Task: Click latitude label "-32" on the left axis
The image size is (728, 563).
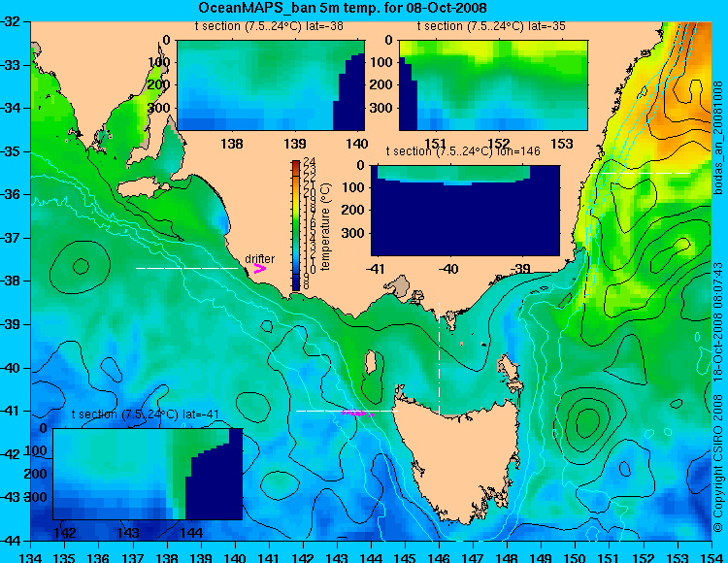Action: click(11, 21)
